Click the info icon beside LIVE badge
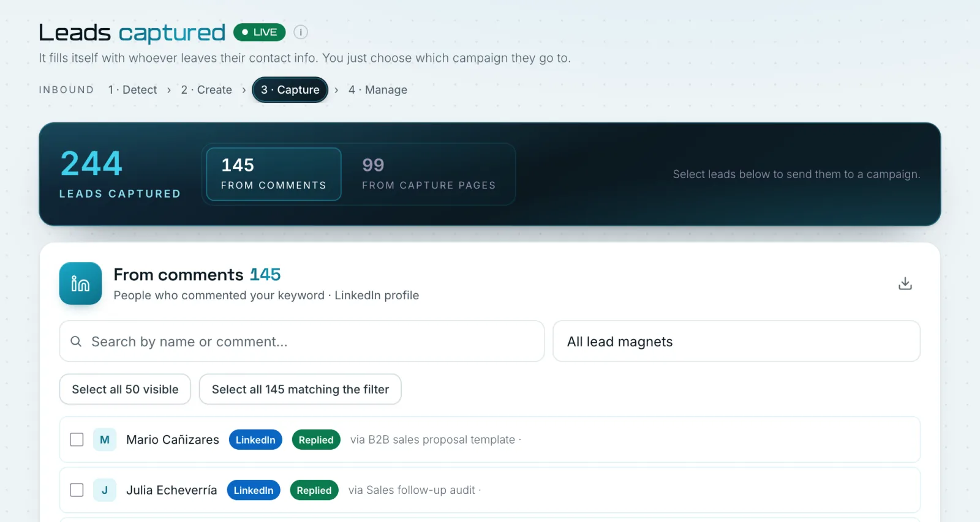 pos(301,32)
